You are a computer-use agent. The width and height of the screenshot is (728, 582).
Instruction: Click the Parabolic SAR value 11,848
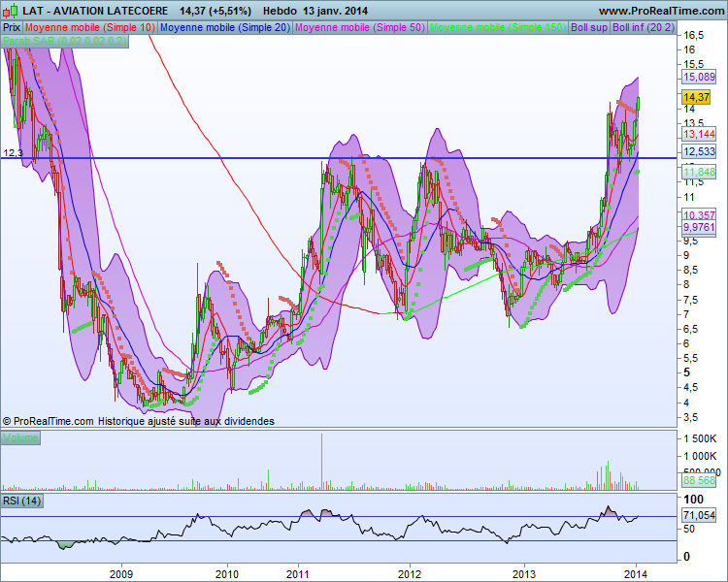pyautogui.click(x=699, y=173)
